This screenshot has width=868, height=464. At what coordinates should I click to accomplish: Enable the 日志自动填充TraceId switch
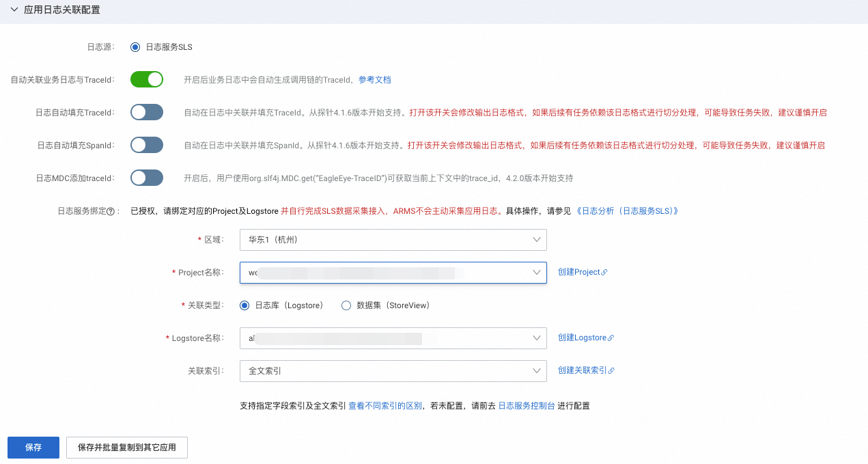tap(147, 112)
